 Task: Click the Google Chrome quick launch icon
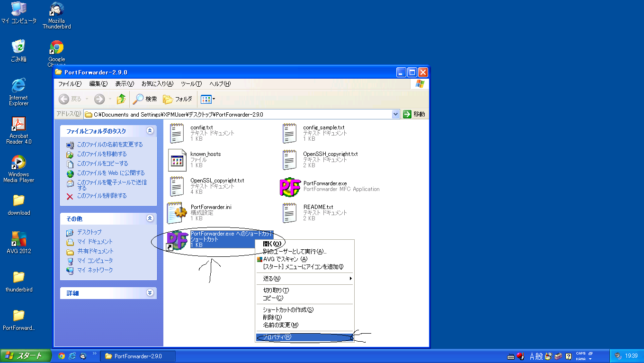click(x=62, y=356)
